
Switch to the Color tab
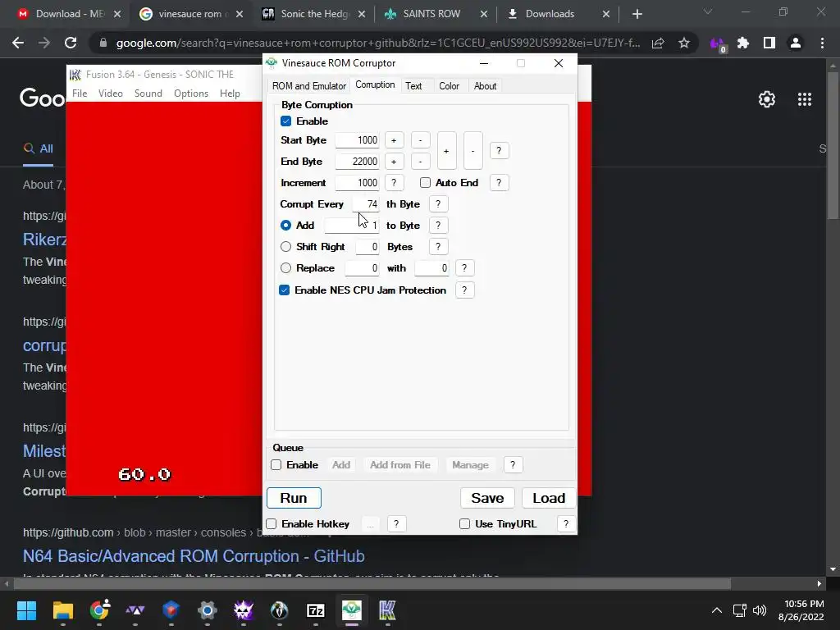[449, 85]
